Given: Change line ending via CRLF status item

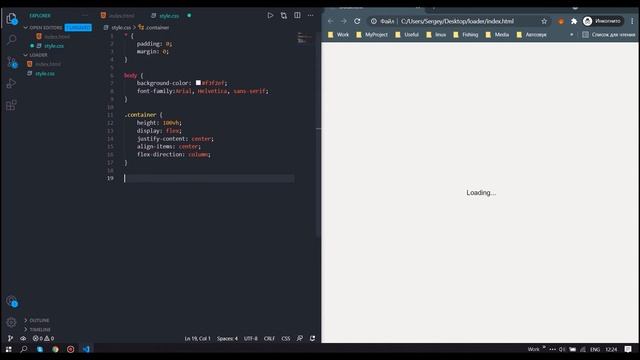Looking at the screenshot, I should tap(269, 338).
